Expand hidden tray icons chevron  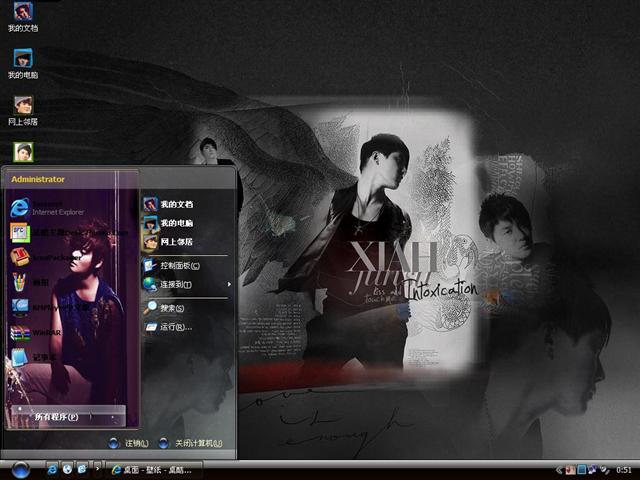(x=559, y=470)
